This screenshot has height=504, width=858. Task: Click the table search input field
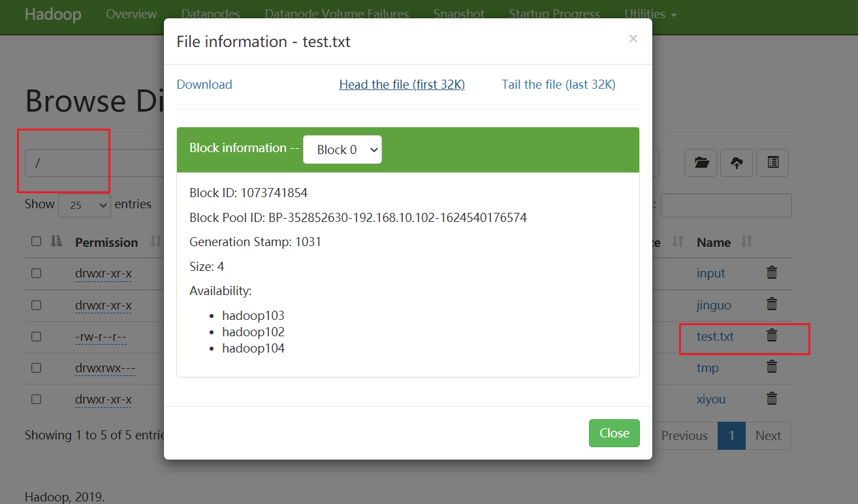(726, 205)
